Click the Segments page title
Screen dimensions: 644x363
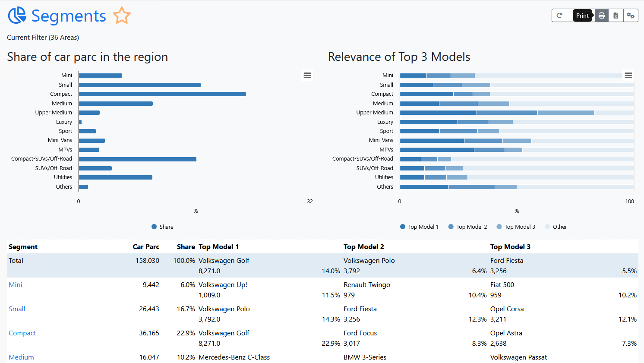coord(69,16)
